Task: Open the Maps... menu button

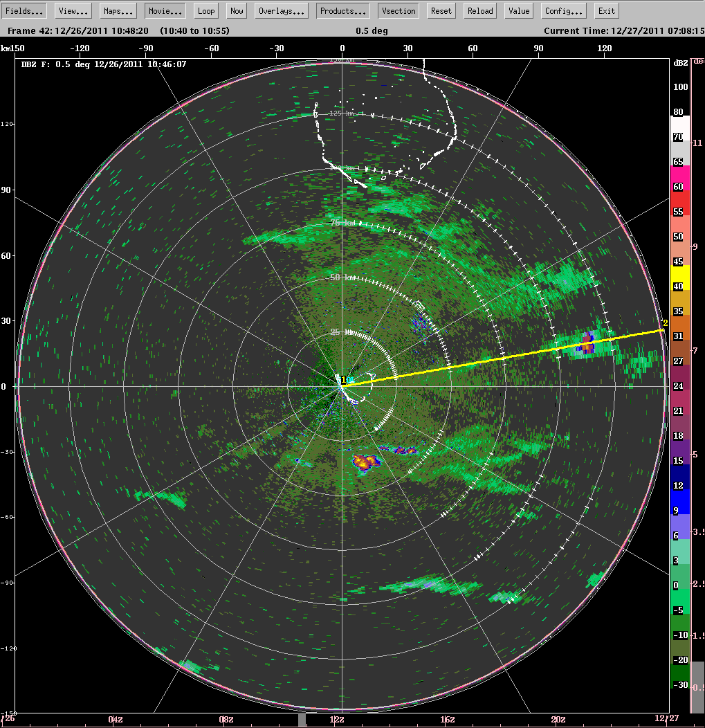Action: coord(118,10)
